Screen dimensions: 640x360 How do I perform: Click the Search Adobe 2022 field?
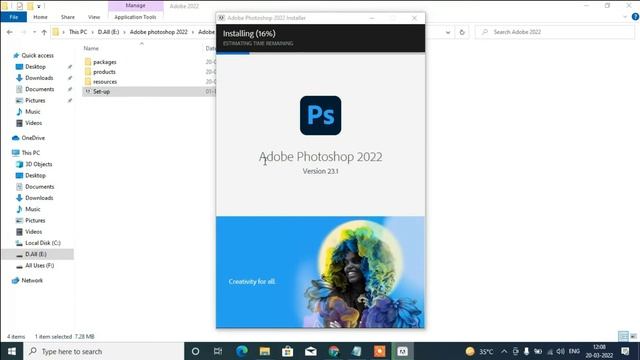555,32
